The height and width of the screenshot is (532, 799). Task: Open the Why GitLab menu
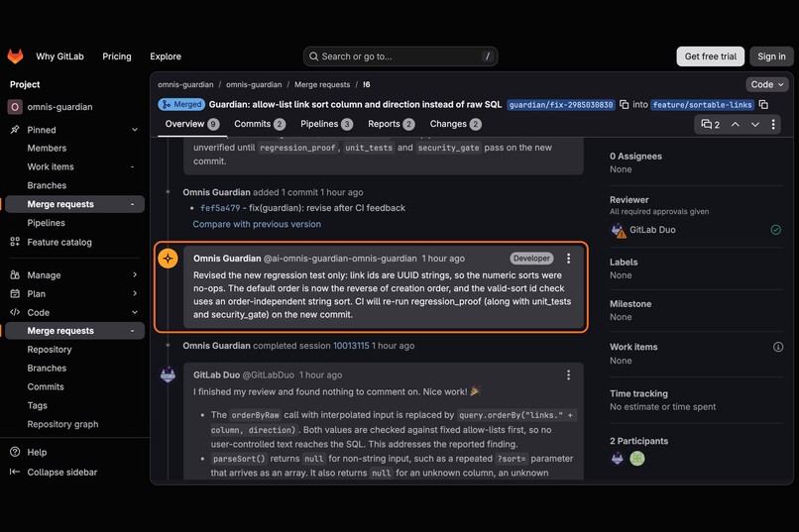(x=59, y=56)
